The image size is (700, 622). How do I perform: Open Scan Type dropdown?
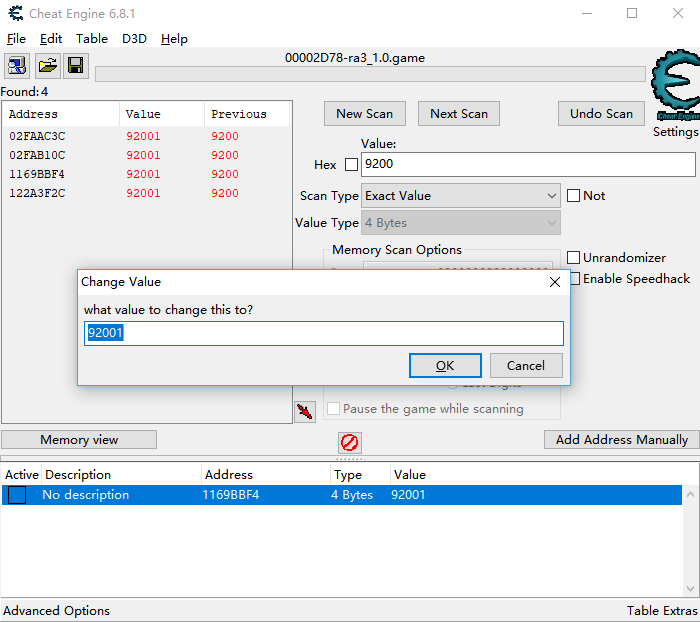(461, 196)
